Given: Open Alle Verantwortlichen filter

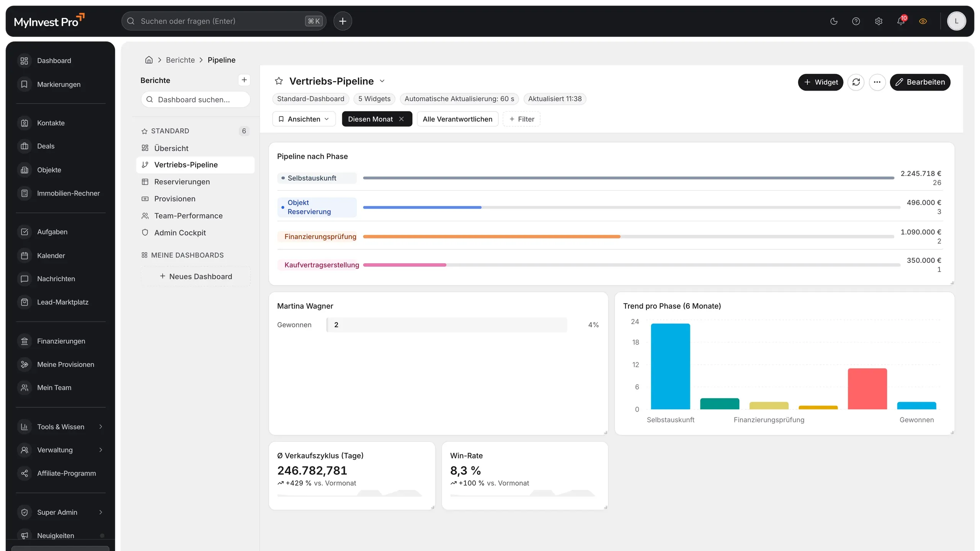Looking at the screenshot, I should point(457,119).
